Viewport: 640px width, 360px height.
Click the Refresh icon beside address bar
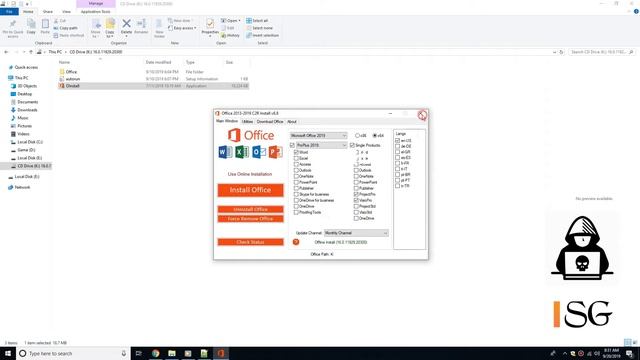pos(561,52)
